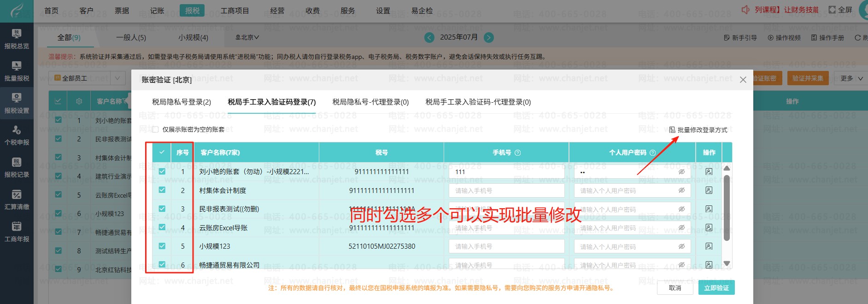
Task: Open 报税总览 in the sidebar
Action: tap(17, 39)
